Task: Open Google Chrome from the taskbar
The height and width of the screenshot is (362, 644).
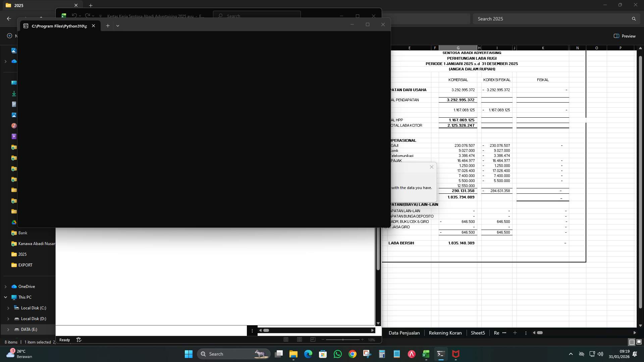Action: [352, 354]
